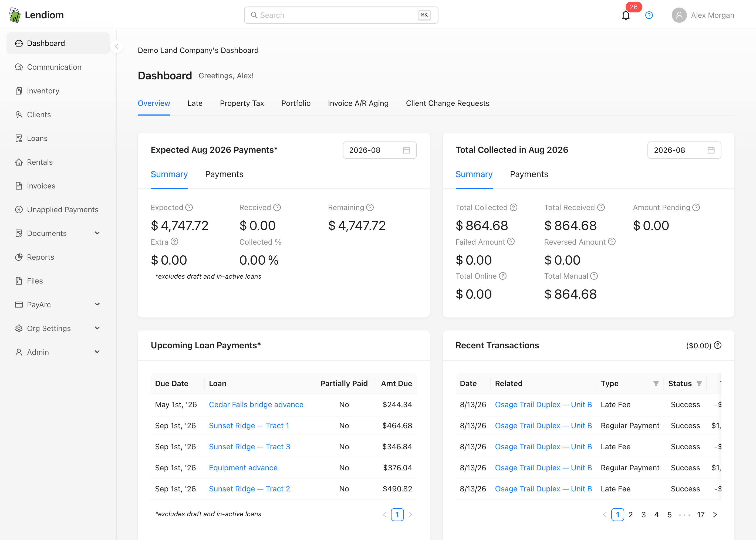Jump to page 17 of Recent Transactions
This screenshot has width=756, height=540.
pyautogui.click(x=701, y=515)
